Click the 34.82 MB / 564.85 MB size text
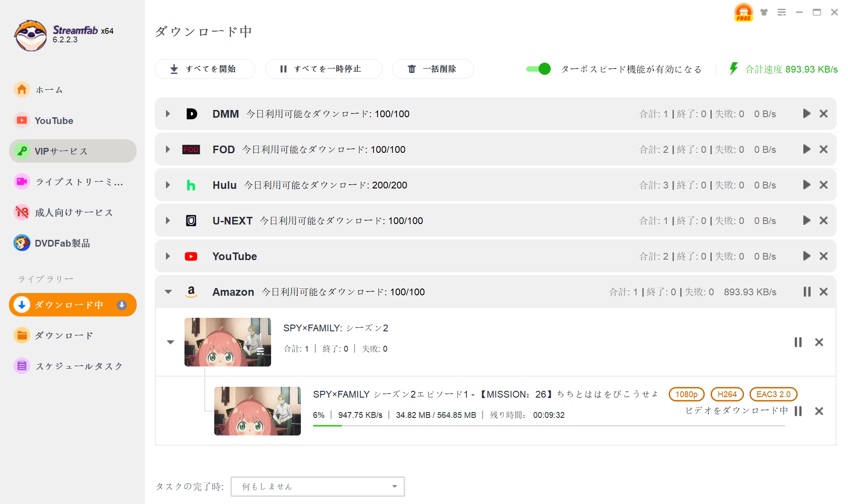This screenshot has height=504, width=848. (436, 415)
